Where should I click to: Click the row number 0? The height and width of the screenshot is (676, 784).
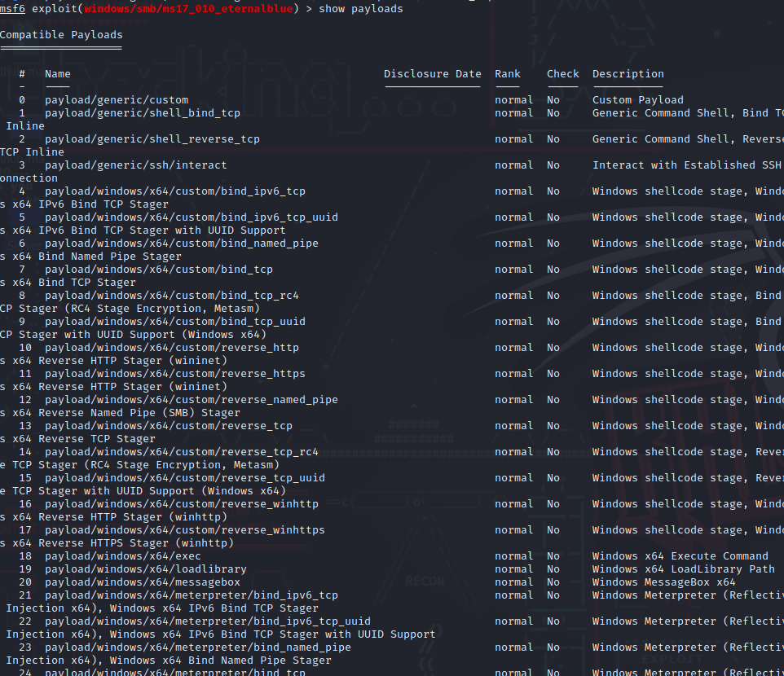tap(22, 100)
